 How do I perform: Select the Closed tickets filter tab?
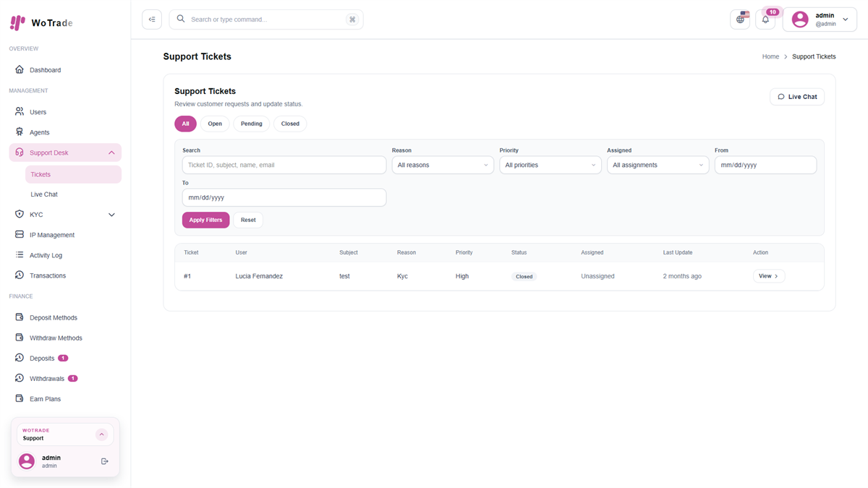pyautogui.click(x=290, y=124)
